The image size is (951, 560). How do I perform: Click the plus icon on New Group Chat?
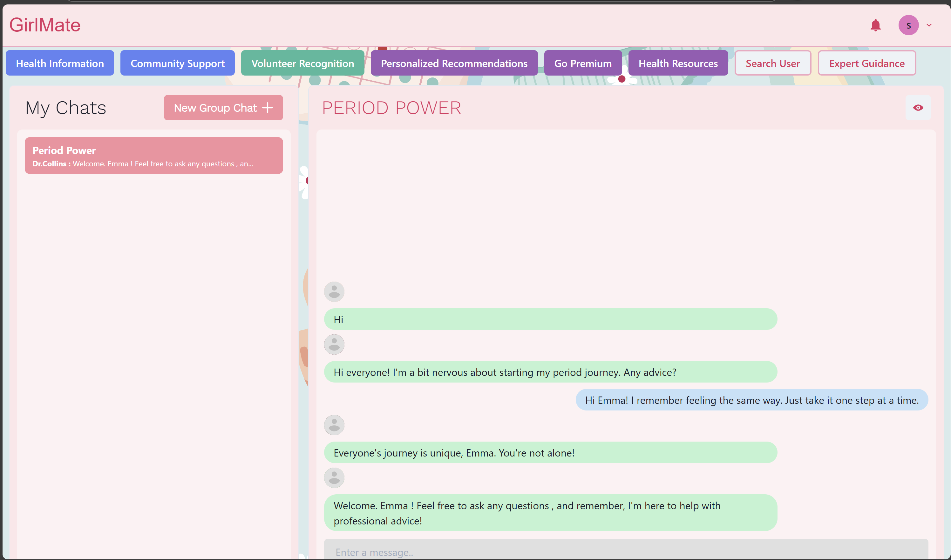click(x=268, y=108)
